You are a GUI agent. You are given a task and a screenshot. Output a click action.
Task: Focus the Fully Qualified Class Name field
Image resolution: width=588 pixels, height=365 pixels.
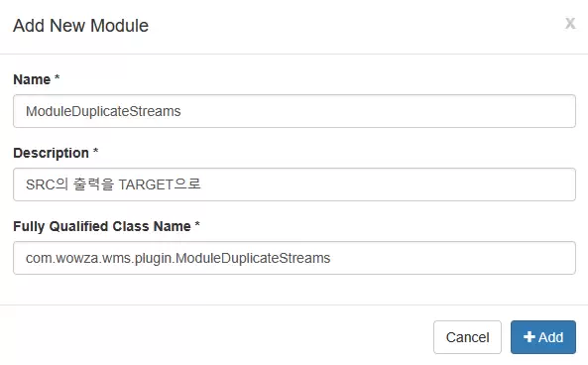coord(294,258)
